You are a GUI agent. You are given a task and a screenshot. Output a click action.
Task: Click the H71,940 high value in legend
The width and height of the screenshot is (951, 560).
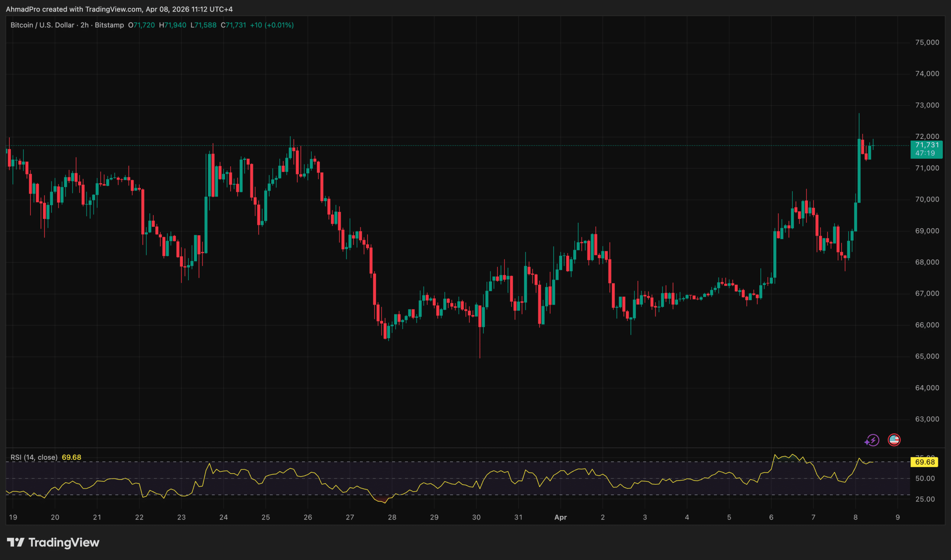coord(173,25)
